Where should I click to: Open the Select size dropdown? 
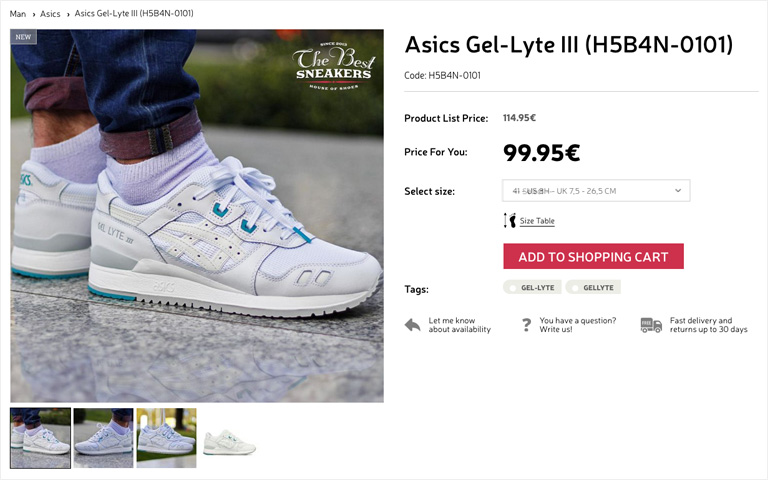(x=596, y=191)
